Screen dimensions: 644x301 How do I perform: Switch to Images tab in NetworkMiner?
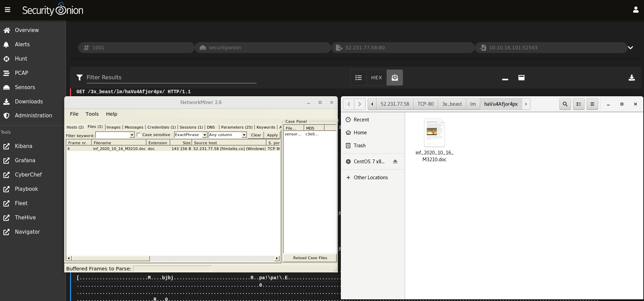(114, 127)
